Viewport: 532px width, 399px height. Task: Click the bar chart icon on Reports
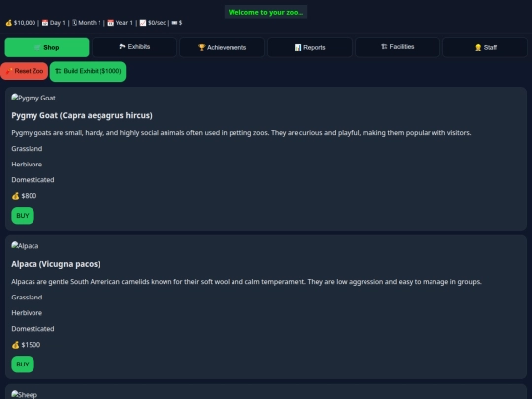tap(298, 48)
